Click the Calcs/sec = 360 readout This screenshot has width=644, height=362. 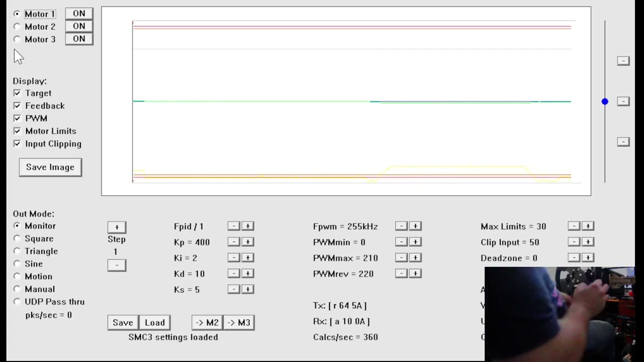[345, 337]
